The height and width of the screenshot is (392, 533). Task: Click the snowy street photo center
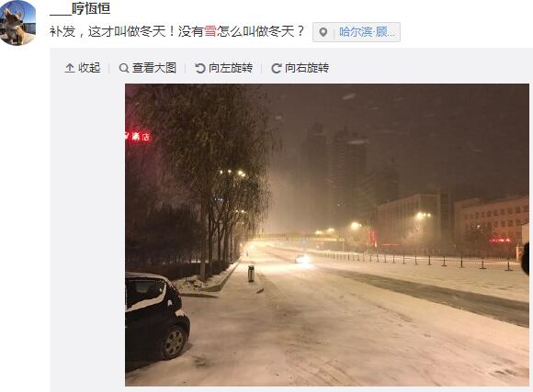click(327, 235)
